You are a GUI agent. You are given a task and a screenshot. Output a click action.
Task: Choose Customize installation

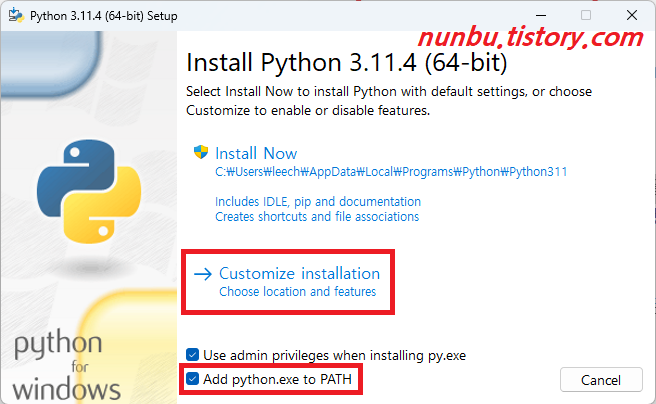pyautogui.click(x=299, y=274)
